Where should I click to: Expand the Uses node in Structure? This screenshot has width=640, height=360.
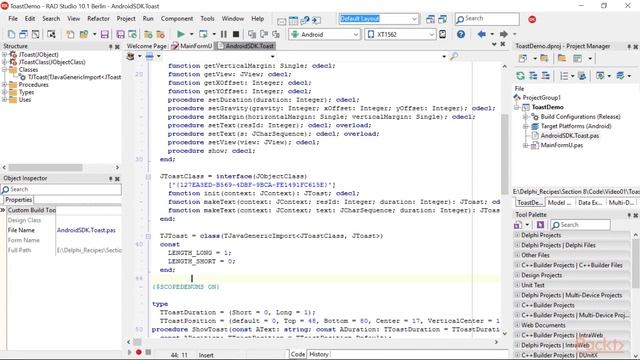click(4, 100)
